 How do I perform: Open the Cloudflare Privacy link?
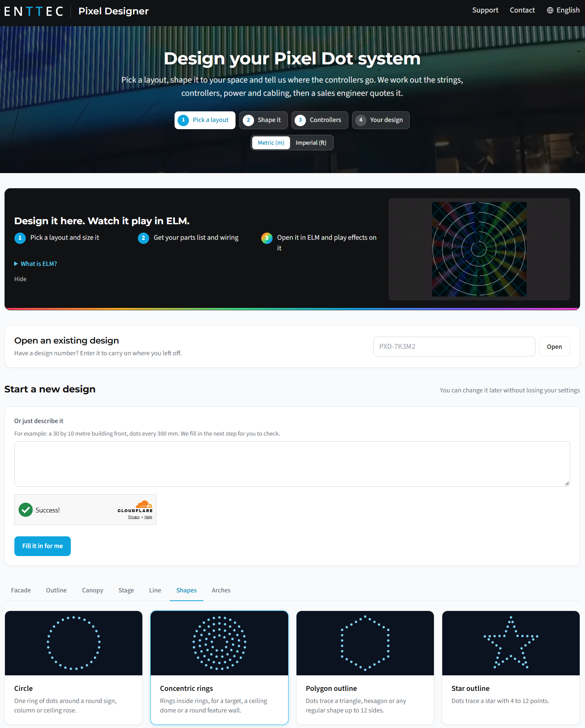134,517
